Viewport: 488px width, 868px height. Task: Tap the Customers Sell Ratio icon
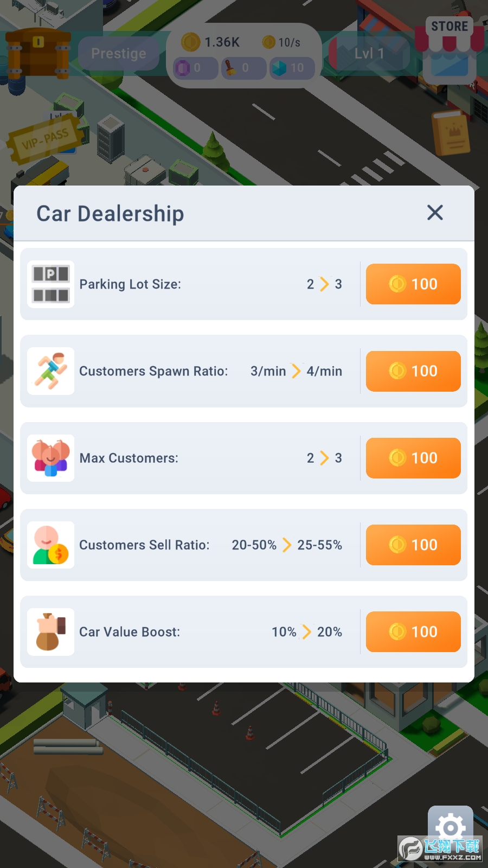coord(51,545)
